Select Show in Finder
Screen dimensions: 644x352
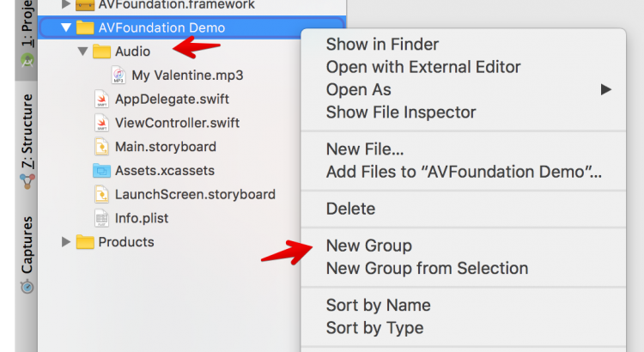click(382, 45)
